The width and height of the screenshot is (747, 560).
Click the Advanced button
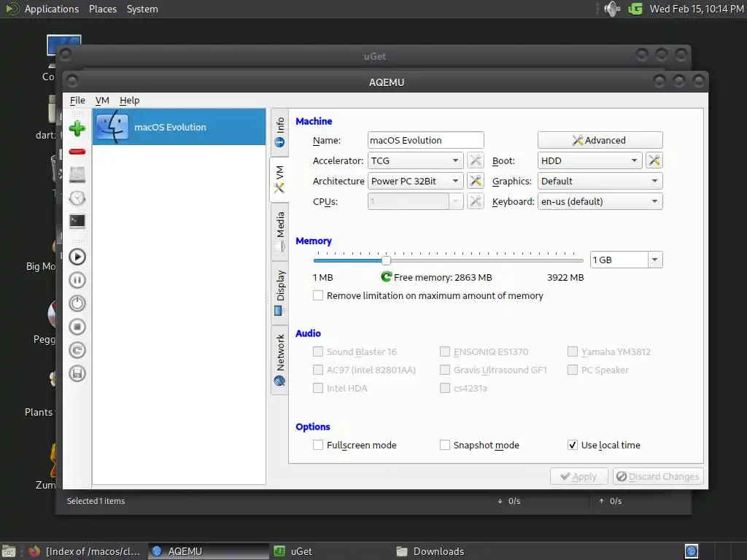pos(600,140)
